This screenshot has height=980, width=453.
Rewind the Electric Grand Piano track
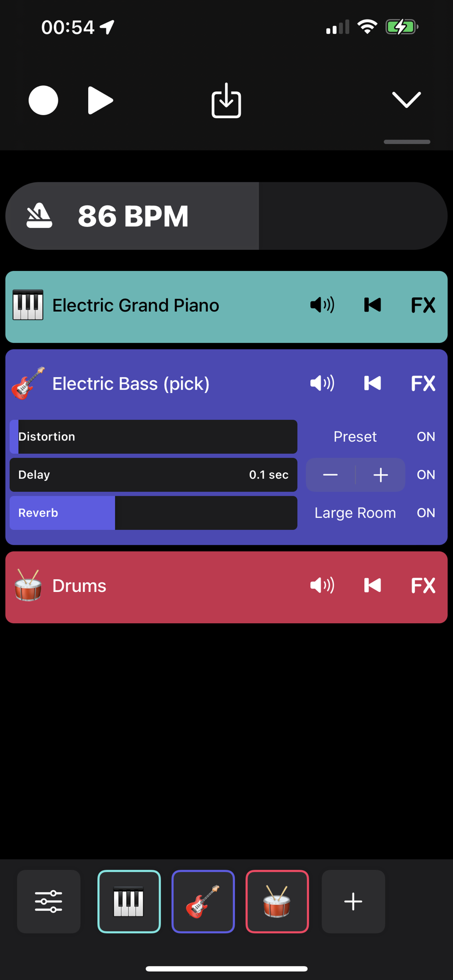coord(373,305)
